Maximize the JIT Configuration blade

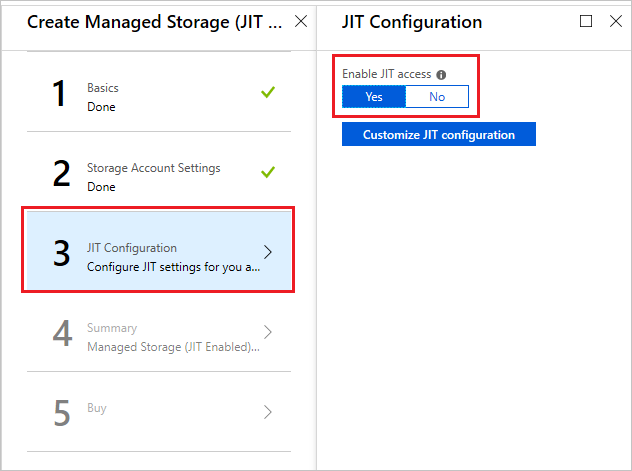(x=586, y=21)
